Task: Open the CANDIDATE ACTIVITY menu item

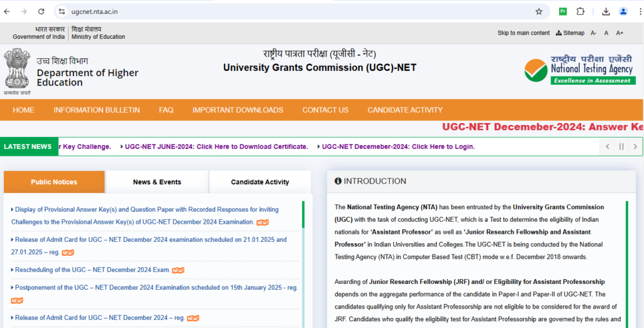Action: [x=405, y=110]
